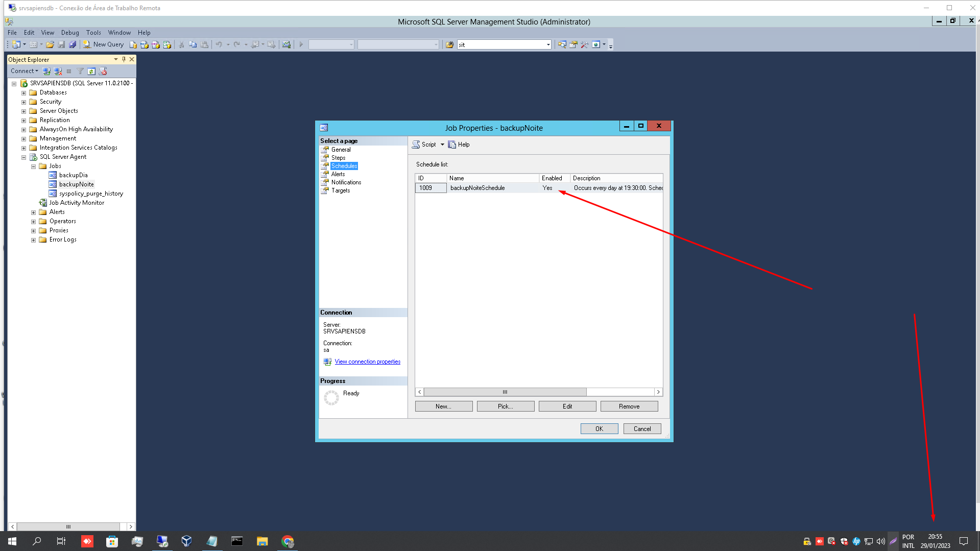This screenshot has height=551, width=980.
Task: Open File Explorer from the taskbar
Action: point(262,541)
